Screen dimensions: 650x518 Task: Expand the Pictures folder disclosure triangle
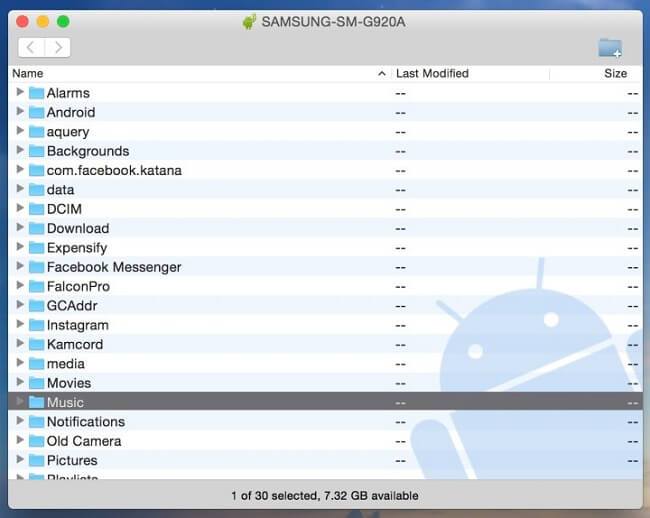[x=19, y=459]
